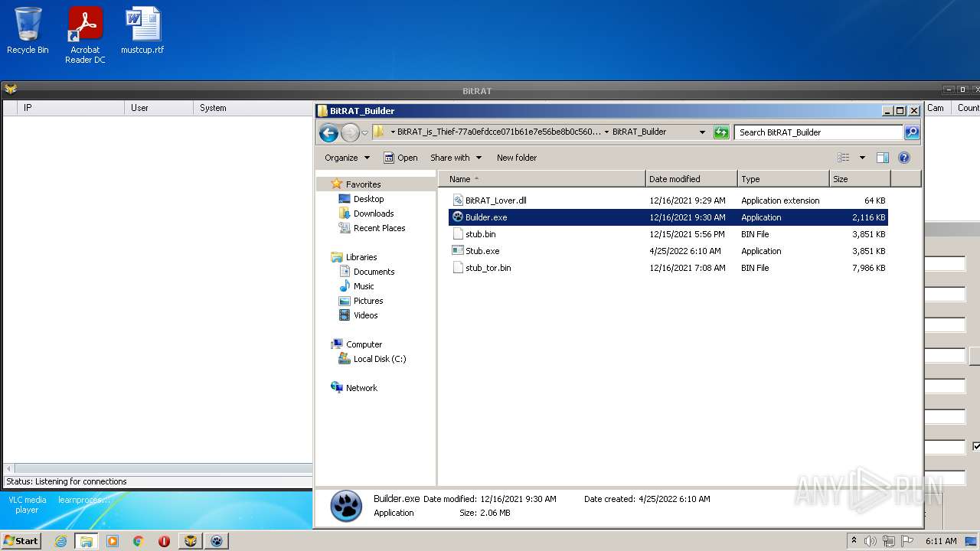Toggle the checkbox at BitRAT right edge
Viewport: 980px width, 551px height.
[976, 446]
